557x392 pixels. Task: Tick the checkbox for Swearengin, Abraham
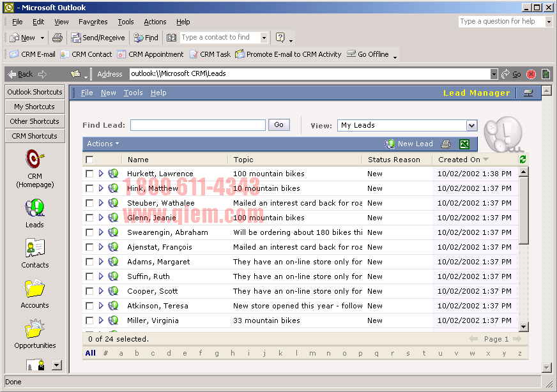pos(89,232)
